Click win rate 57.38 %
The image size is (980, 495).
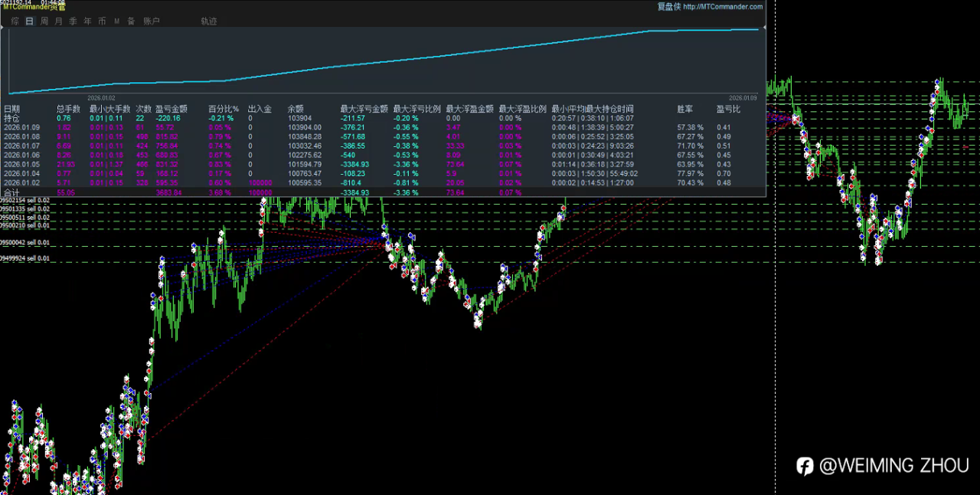click(x=691, y=128)
